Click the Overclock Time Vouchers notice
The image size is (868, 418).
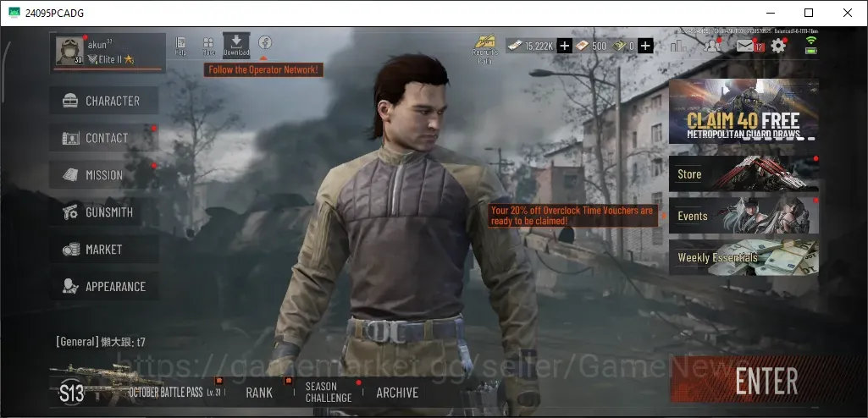tap(572, 216)
